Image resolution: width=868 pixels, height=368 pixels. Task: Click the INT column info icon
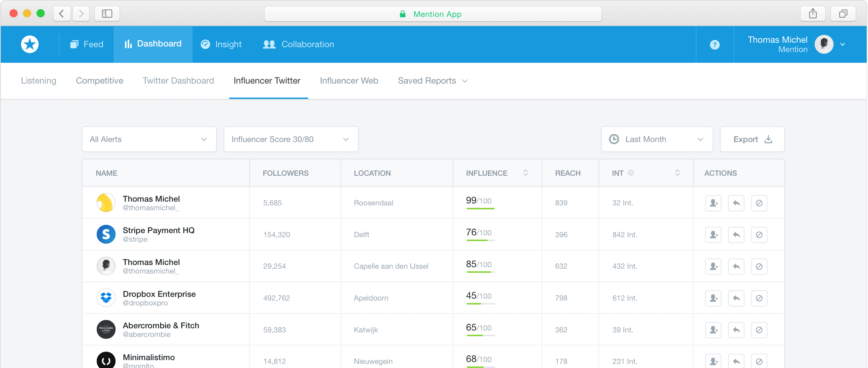pyautogui.click(x=631, y=173)
